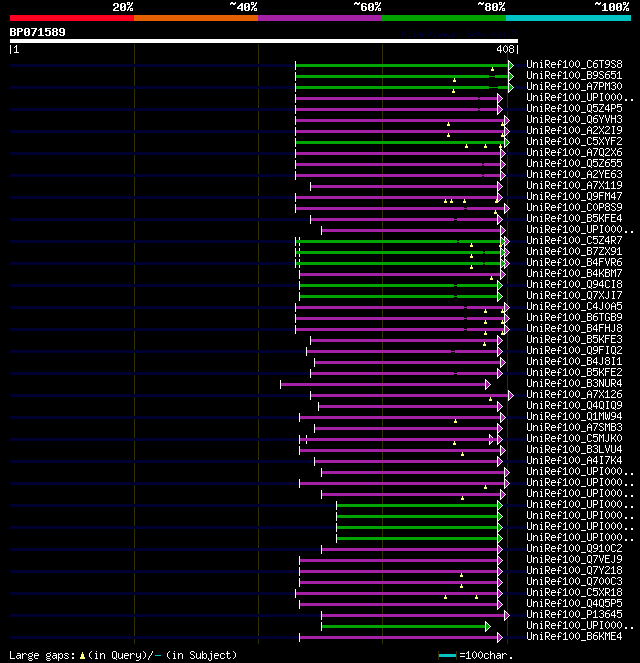Click the red 20% legend segment

tap(72, 18)
